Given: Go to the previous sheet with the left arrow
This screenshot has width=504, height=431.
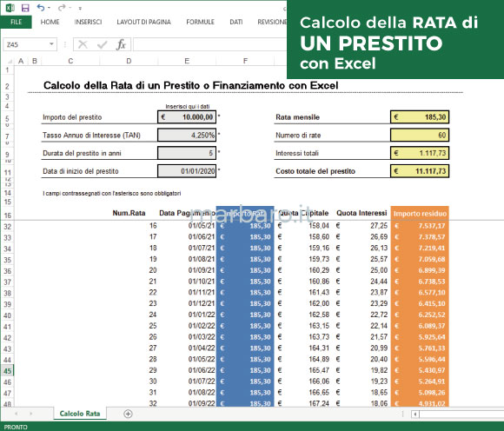Looking at the screenshot, I should coord(16,414).
